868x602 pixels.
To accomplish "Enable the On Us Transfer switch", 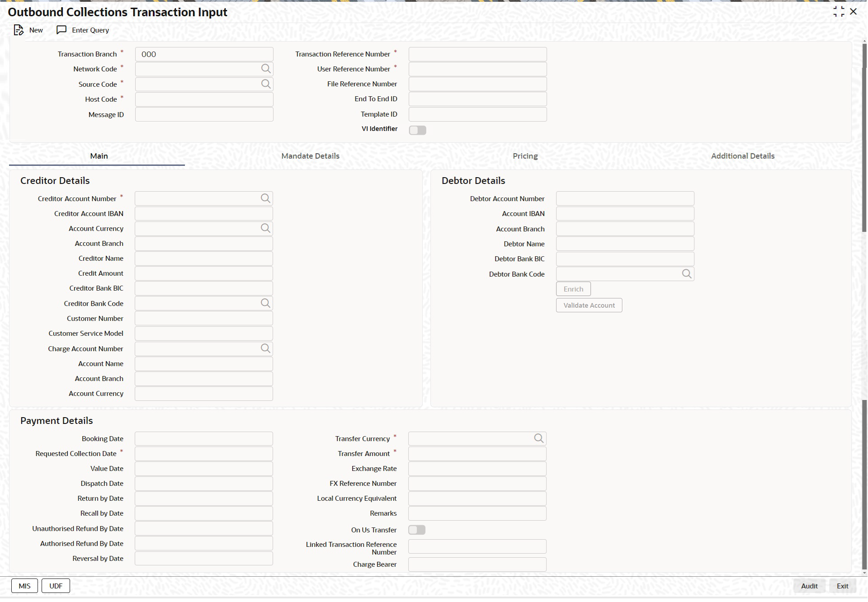I will tap(417, 530).
